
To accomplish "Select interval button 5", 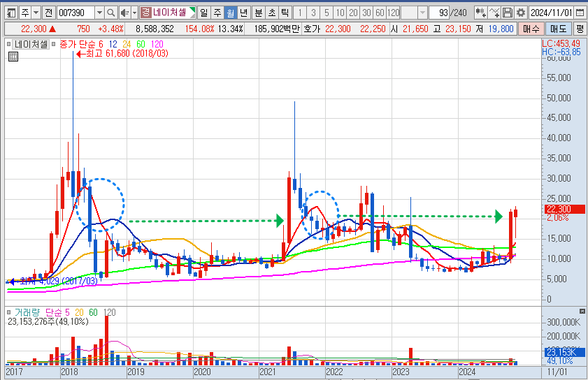I will 327,13.
